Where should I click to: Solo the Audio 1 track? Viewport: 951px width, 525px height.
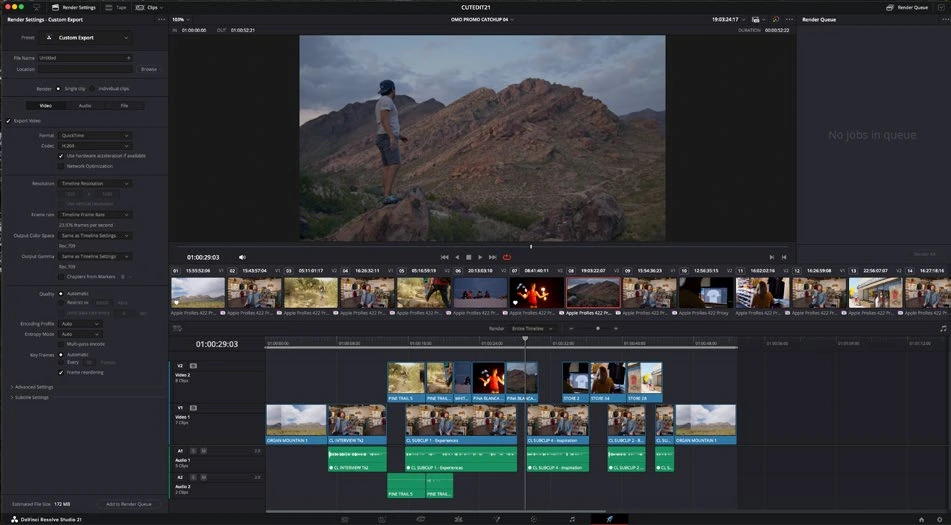[x=193, y=451]
